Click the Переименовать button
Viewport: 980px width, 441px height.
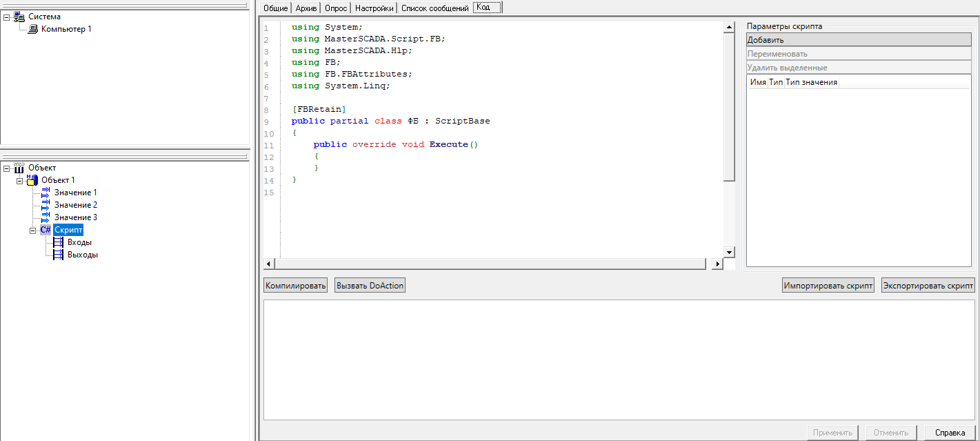859,53
